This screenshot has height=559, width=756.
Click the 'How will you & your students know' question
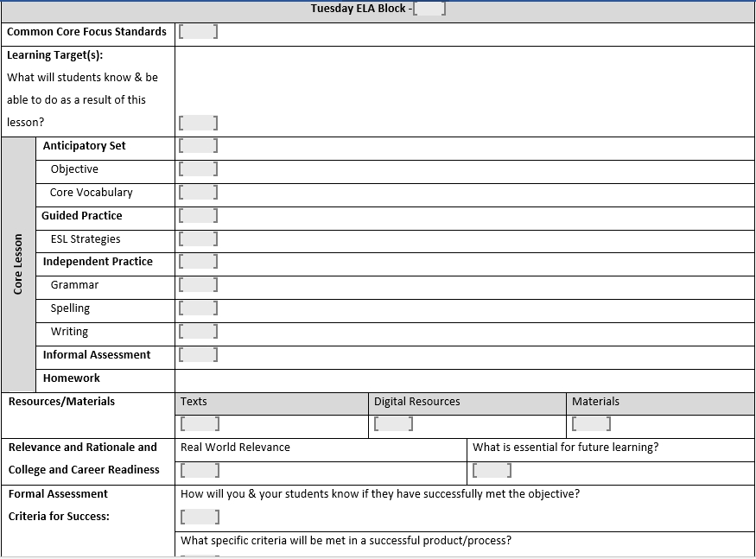pos(380,494)
